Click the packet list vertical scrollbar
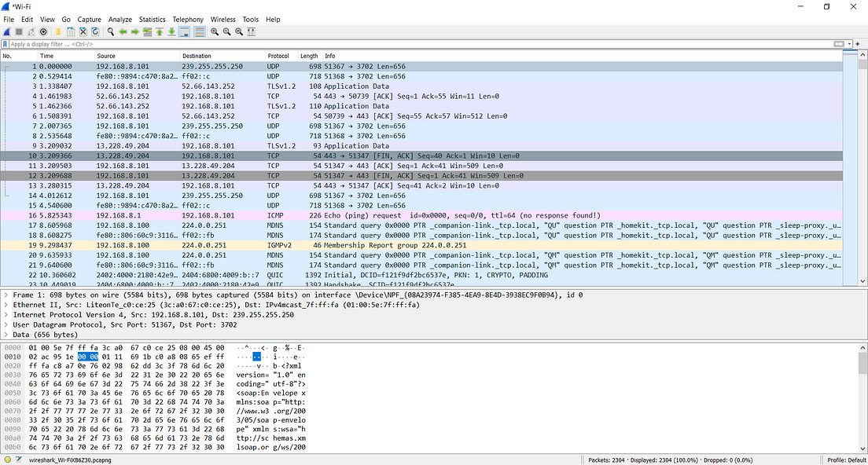 pyautogui.click(x=862, y=168)
